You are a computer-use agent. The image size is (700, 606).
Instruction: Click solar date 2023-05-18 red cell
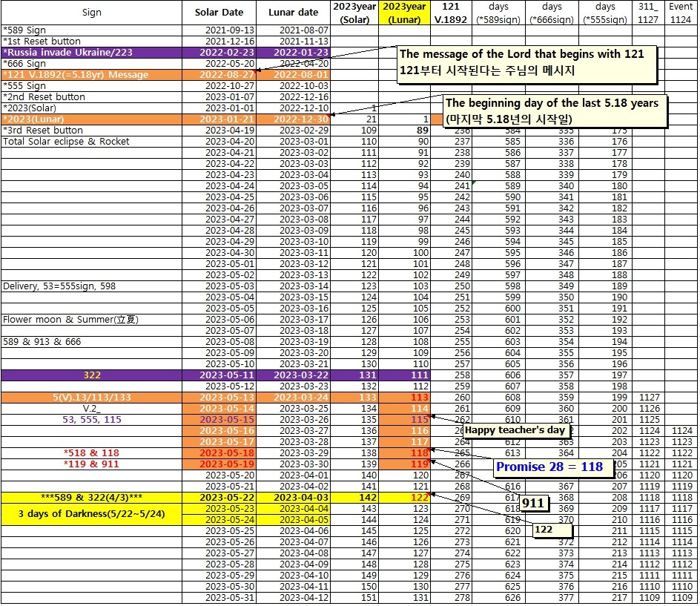click(219, 452)
